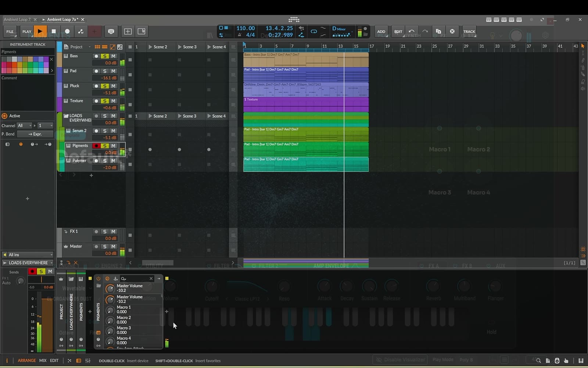Adjust Macro 1 knob in Pigments device
The image size is (588, 368).
(110, 310)
